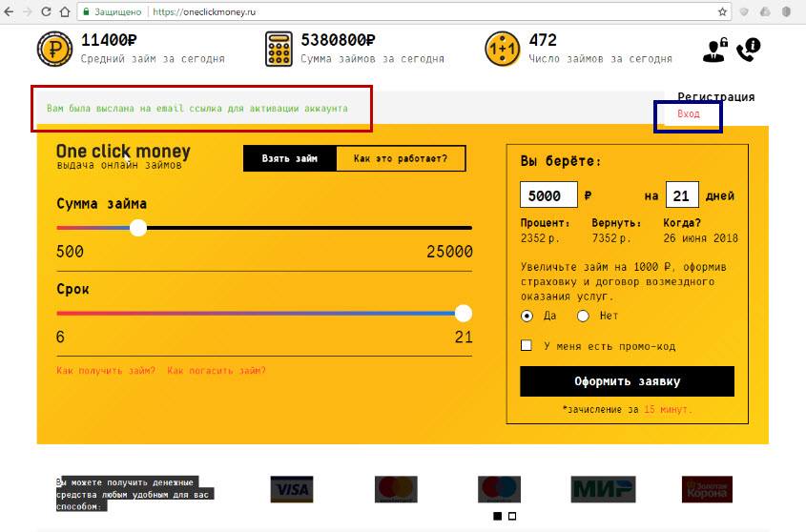Click the МИР payment logo
806x532 pixels.
(603, 489)
